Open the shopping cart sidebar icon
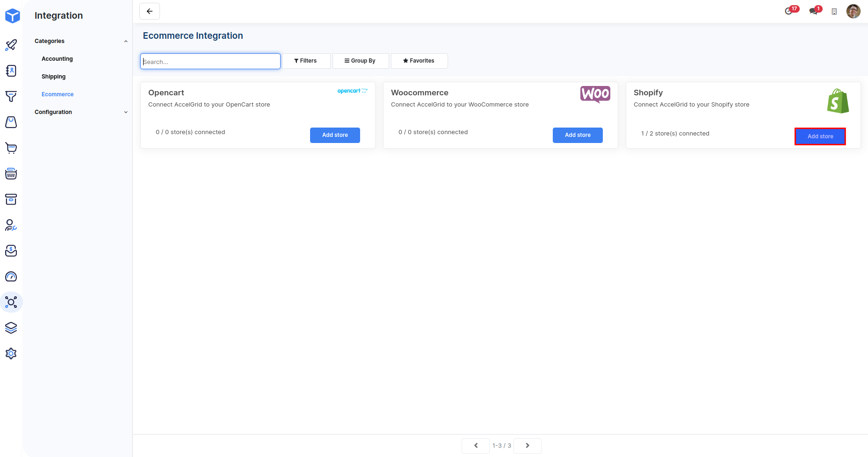The height and width of the screenshot is (457, 868). pos(11,148)
